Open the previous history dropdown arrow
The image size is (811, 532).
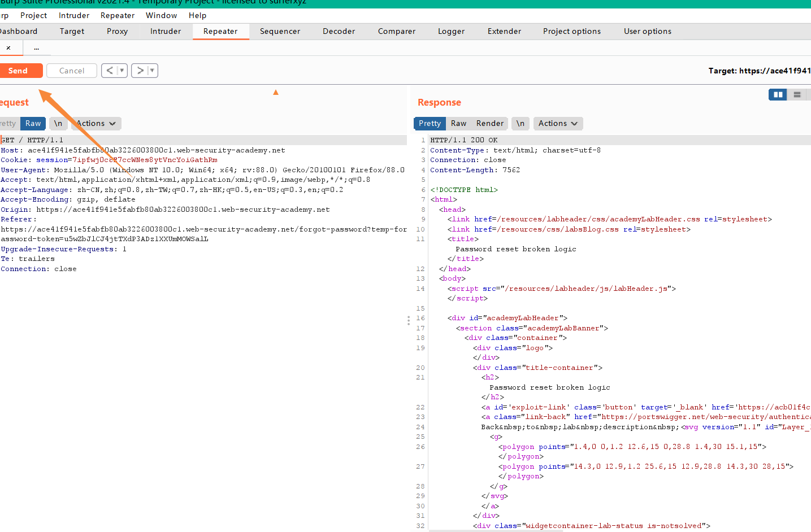coord(122,71)
